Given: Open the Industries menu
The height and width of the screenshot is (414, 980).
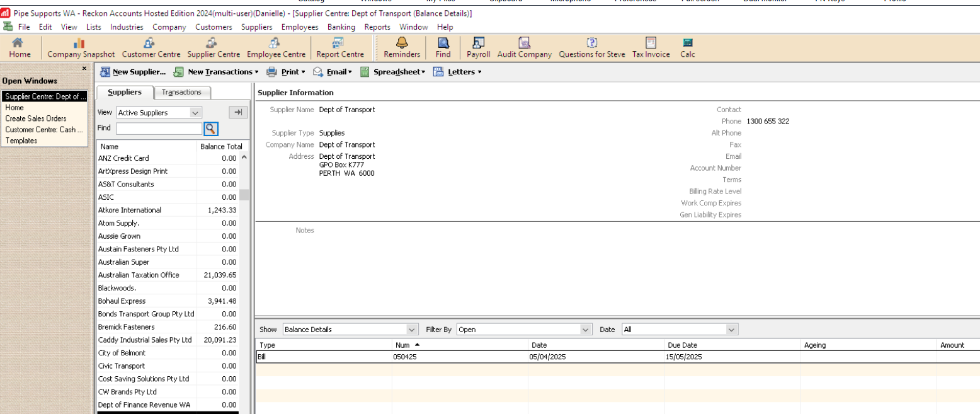Looking at the screenshot, I should (127, 27).
